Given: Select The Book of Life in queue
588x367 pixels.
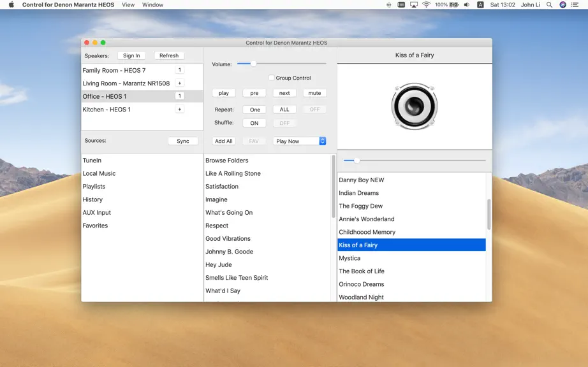Looking at the screenshot, I should pyautogui.click(x=412, y=271).
